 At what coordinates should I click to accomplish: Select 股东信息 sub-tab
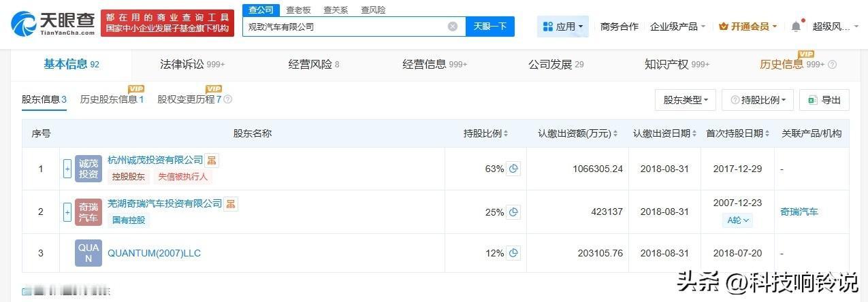click(x=44, y=99)
